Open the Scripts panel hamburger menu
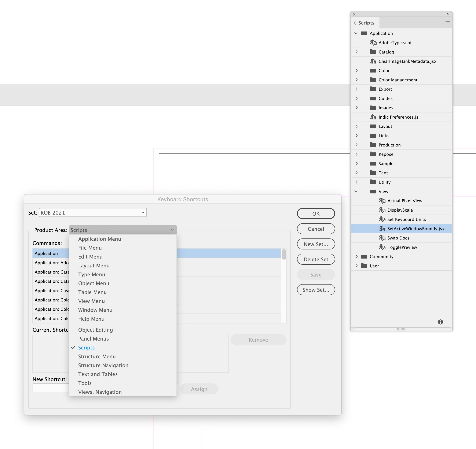Screen dimensions: 476x449 click(447, 23)
